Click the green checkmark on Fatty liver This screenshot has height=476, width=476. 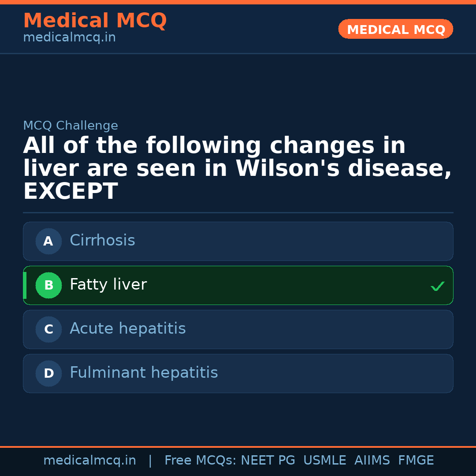click(437, 286)
